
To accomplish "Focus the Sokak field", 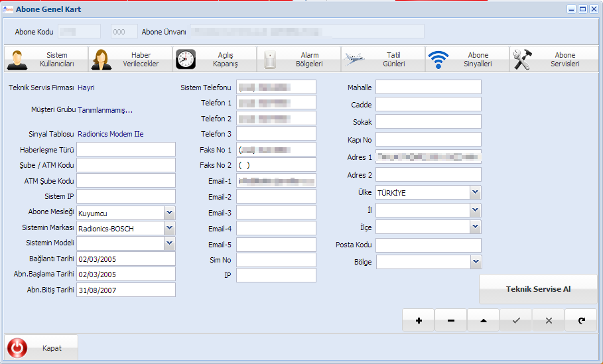I will (429, 121).
